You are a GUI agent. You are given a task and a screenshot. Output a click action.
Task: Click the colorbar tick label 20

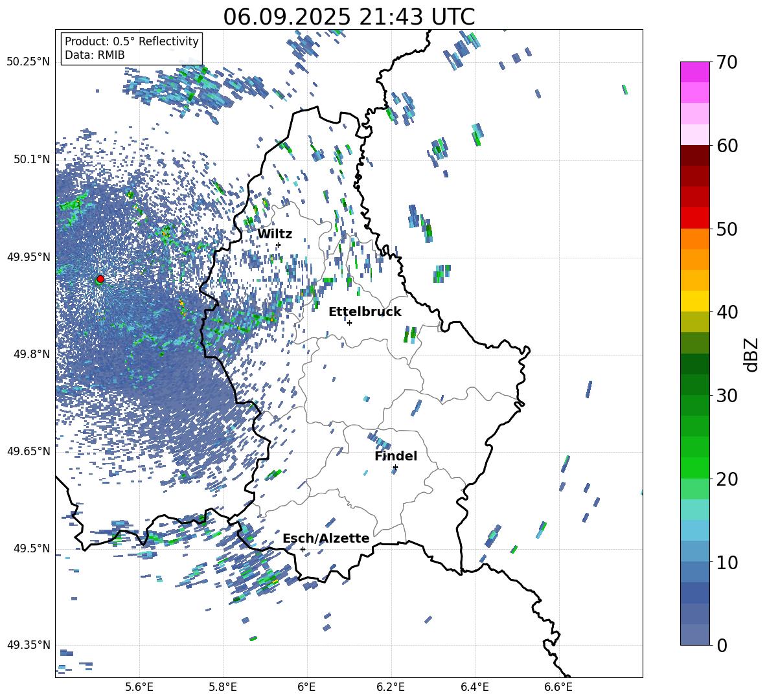pos(727,479)
